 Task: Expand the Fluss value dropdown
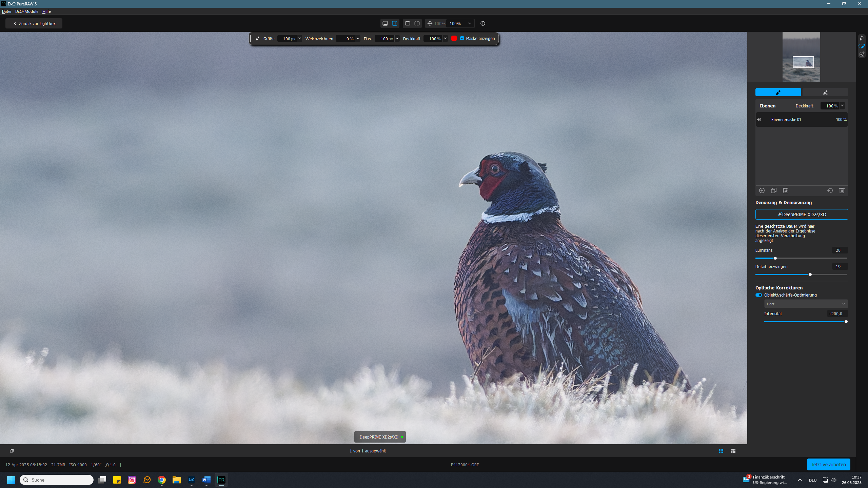pyautogui.click(x=397, y=39)
